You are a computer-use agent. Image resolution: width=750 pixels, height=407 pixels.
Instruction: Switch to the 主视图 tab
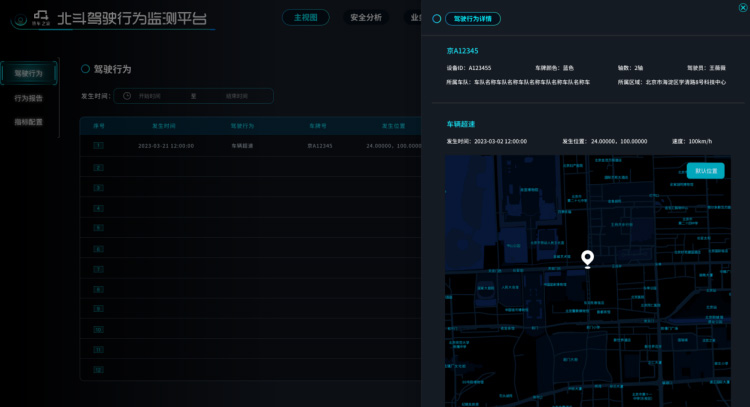coord(306,17)
